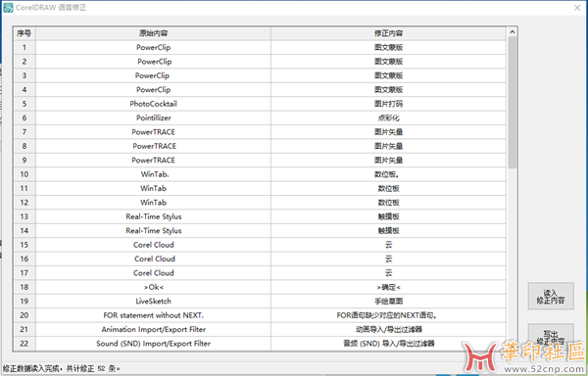Image resolution: width=588 pixels, height=376 pixels.
Task: Select FOR语句缺少对应的NEXT语句 cell
Action: click(x=388, y=315)
